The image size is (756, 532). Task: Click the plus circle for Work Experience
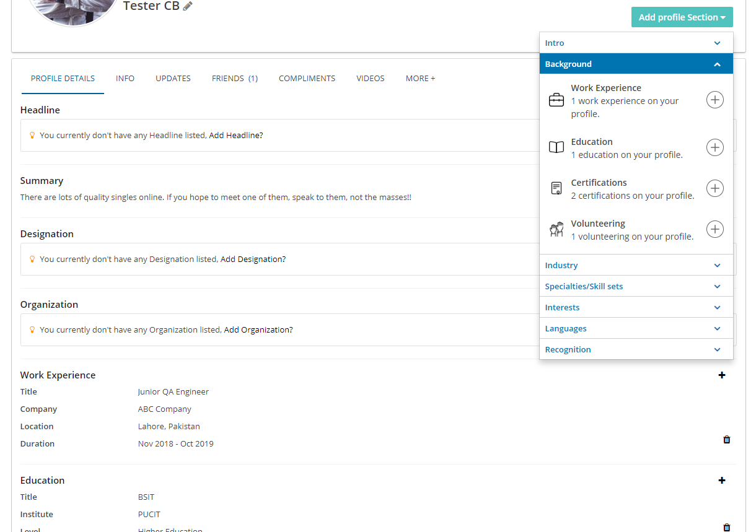pyautogui.click(x=714, y=100)
